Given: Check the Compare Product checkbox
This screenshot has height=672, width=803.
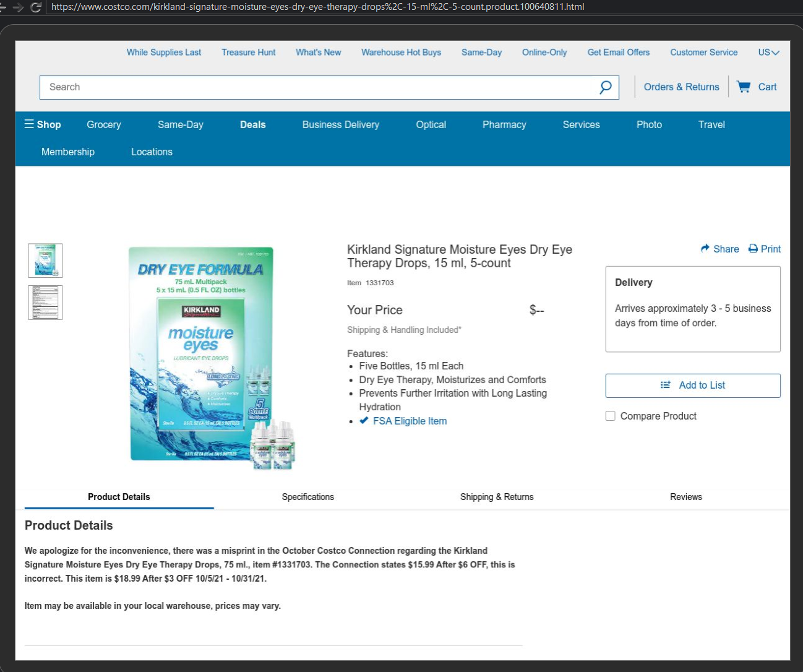Looking at the screenshot, I should coord(610,416).
